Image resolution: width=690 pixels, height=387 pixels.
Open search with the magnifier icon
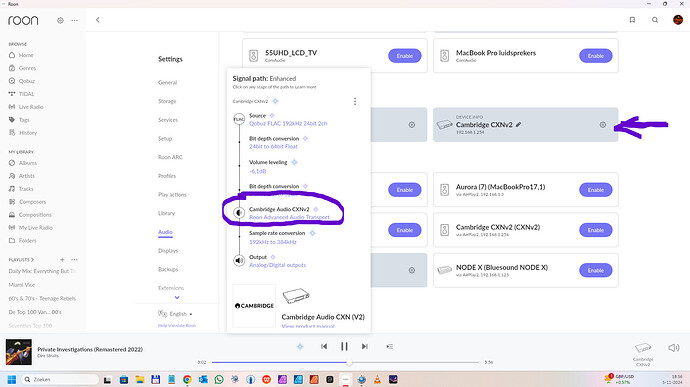click(655, 20)
